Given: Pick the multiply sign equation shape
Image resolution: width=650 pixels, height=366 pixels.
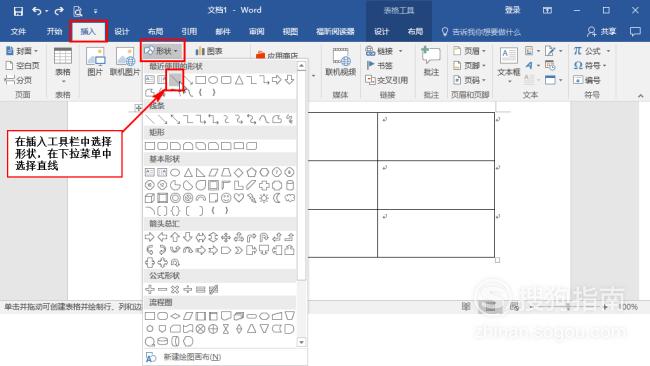Looking at the screenshot, I should pyautogui.click(x=175, y=289).
